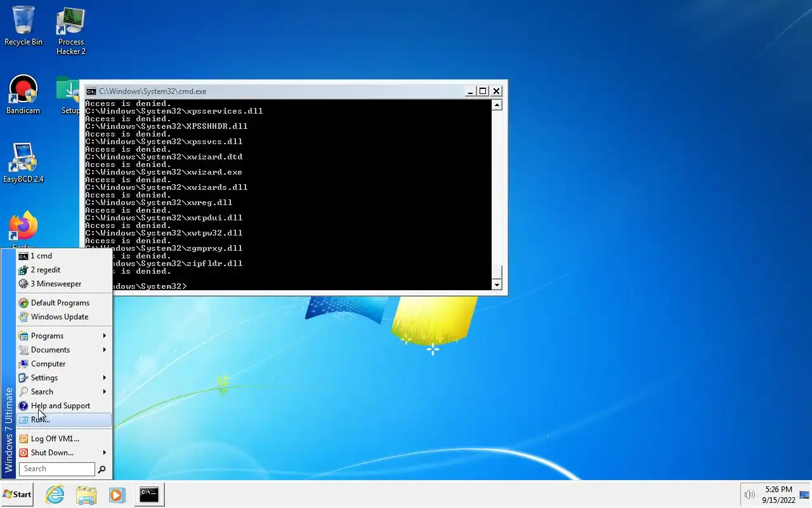Screen dimensions: 812x508
Task: Click the Windows Update icon
Action: pyautogui.click(x=23, y=317)
